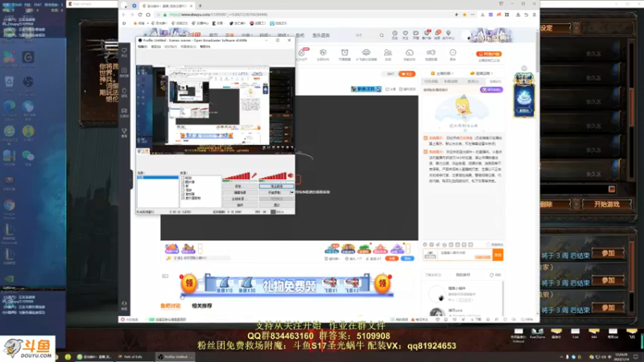Click the browser back arrow

click(x=124, y=14)
